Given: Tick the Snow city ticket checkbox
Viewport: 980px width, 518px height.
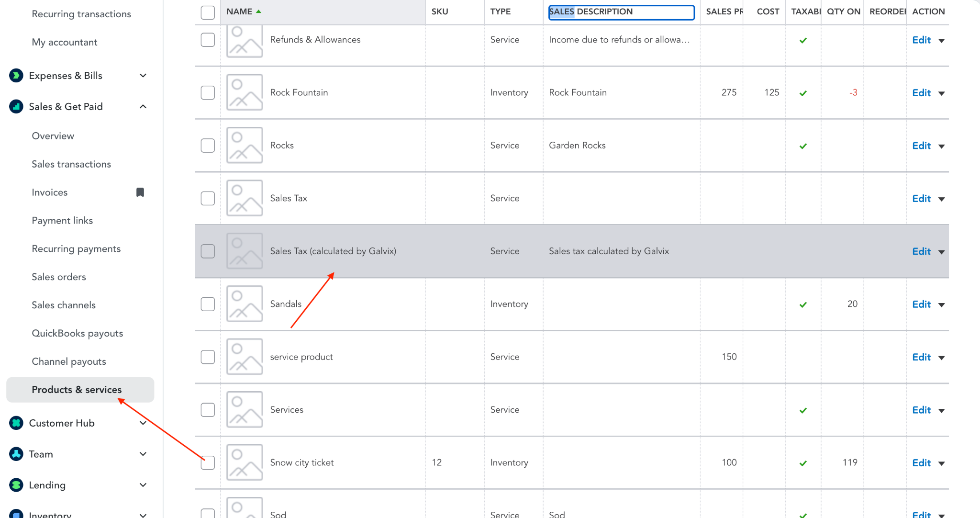Looking at the screenshot, I should [208, 462].
